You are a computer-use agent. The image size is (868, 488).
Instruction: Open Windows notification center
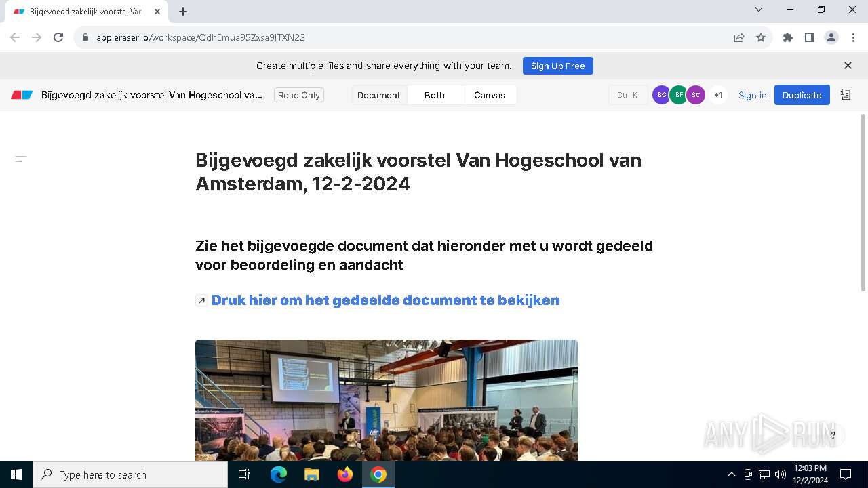[x=846, y=474]
